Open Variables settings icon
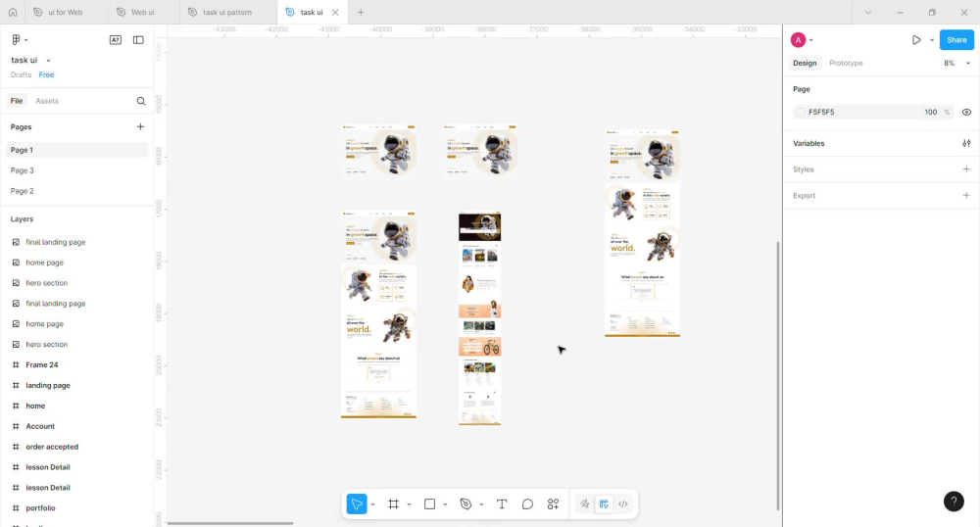The width and height of the screenshot is (980, 527). tap(966, 144)
